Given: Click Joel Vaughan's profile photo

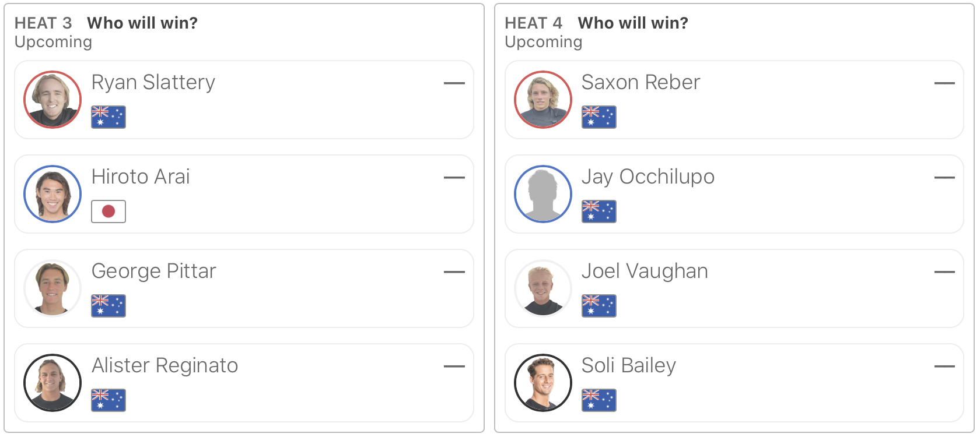Looking at the screenshot, I should click(543, 288).
